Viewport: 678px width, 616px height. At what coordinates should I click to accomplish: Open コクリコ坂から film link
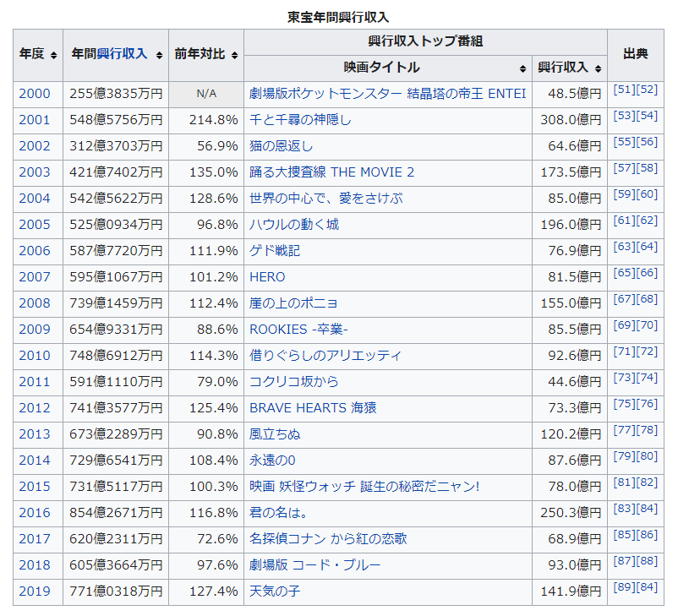click(294, 382)
